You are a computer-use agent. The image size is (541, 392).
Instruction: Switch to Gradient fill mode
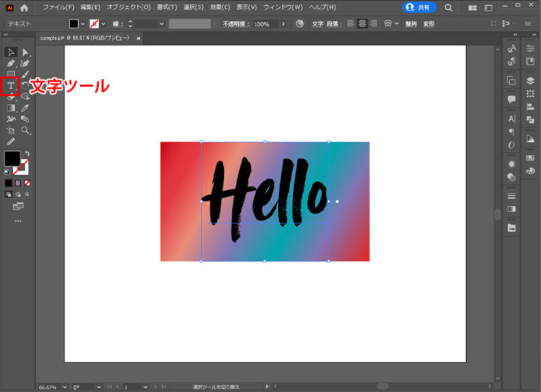[x=18, y=183]
